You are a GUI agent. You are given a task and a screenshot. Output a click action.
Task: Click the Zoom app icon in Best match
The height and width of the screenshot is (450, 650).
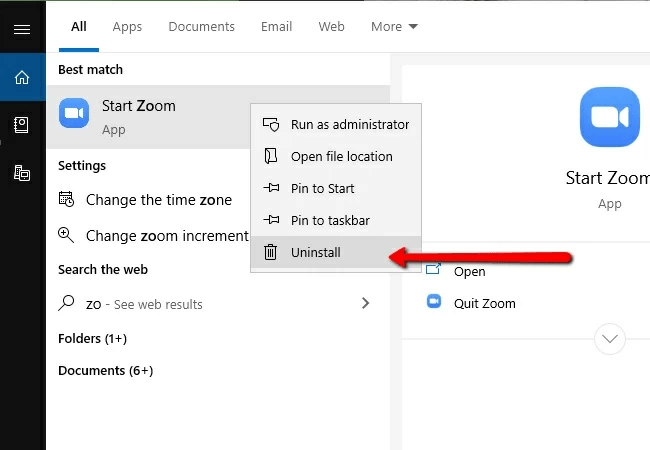coord(74,113)
